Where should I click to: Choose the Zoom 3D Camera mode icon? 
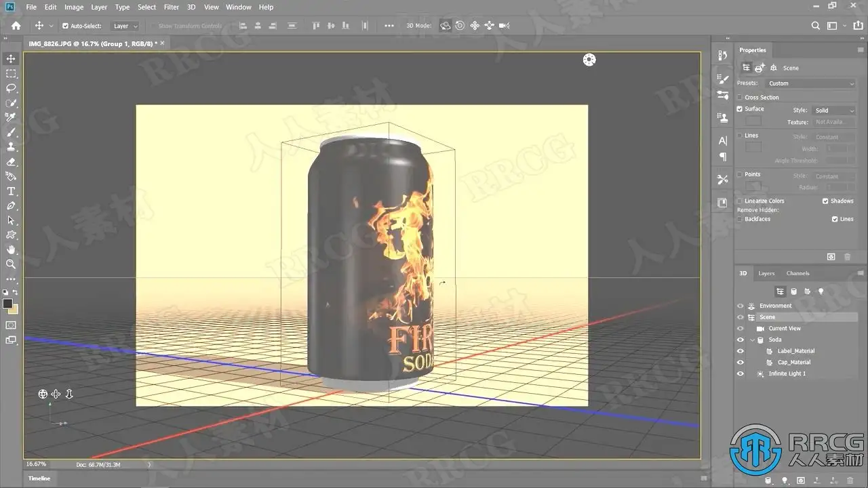(x=505, y=26)
